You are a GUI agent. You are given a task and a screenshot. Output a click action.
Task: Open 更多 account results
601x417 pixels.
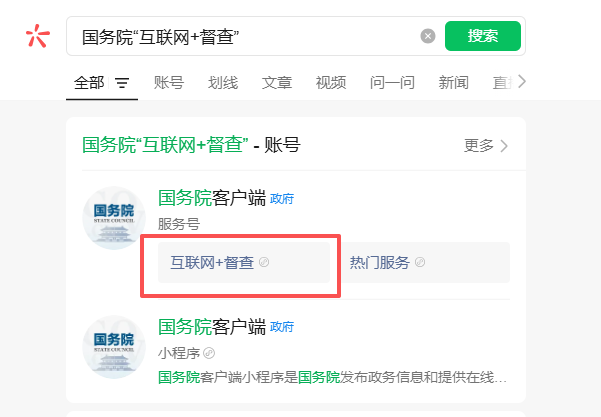tap(487, 146)
